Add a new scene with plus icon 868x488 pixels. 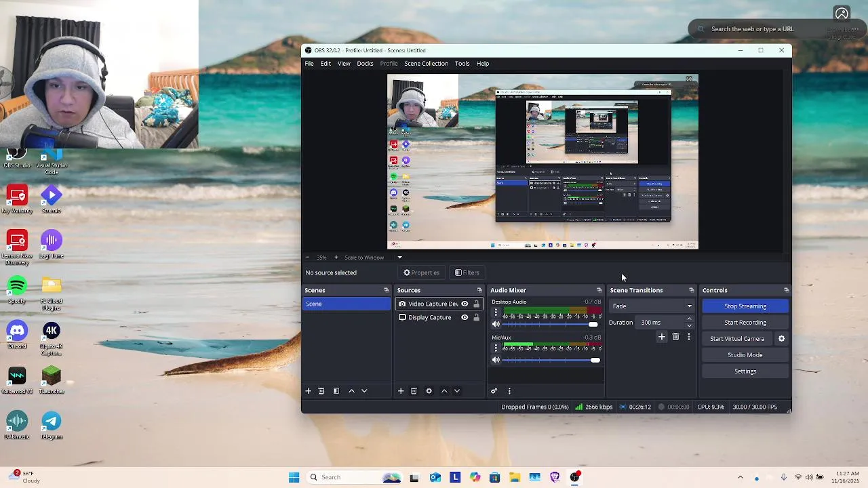point(308,391)
